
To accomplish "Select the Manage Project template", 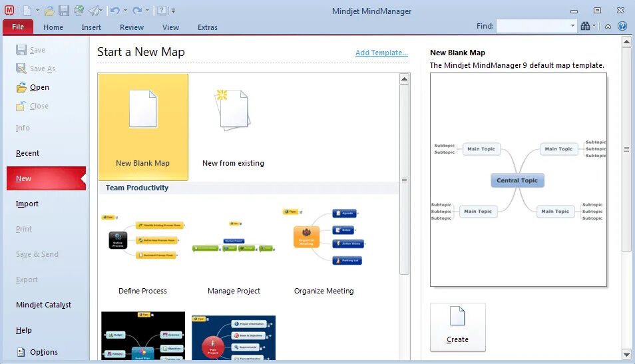I will tap(234, 251).
